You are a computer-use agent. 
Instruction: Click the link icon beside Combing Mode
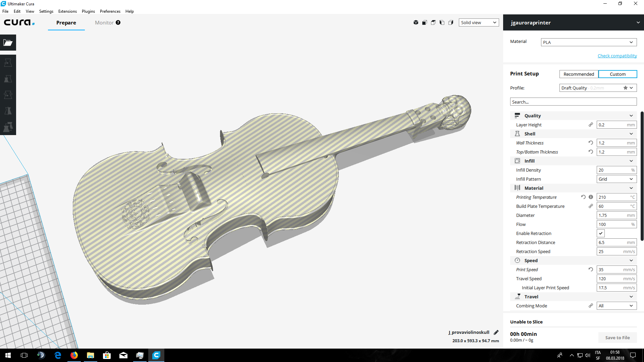(x=591, y=306)
